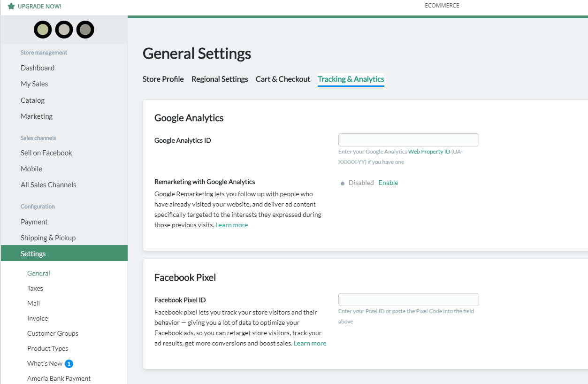The height and width of the screenshot is (384, 588).
Task: Open the Regional Settings tab
Action: coord(220,79)
